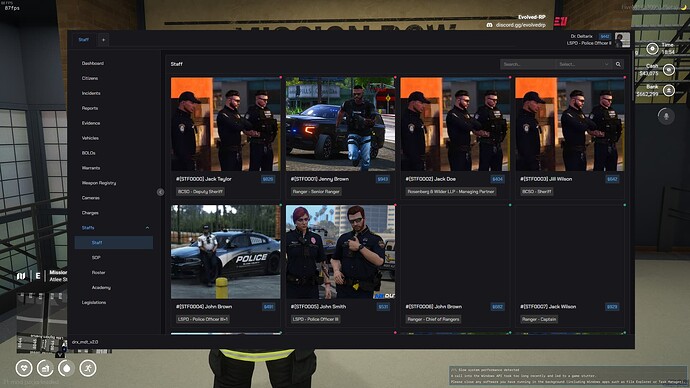Image resolution: width=690 pixels, height=388 pixels.
Task: Click the microphone voice indicator icon
Action: (x=666, y=116)
